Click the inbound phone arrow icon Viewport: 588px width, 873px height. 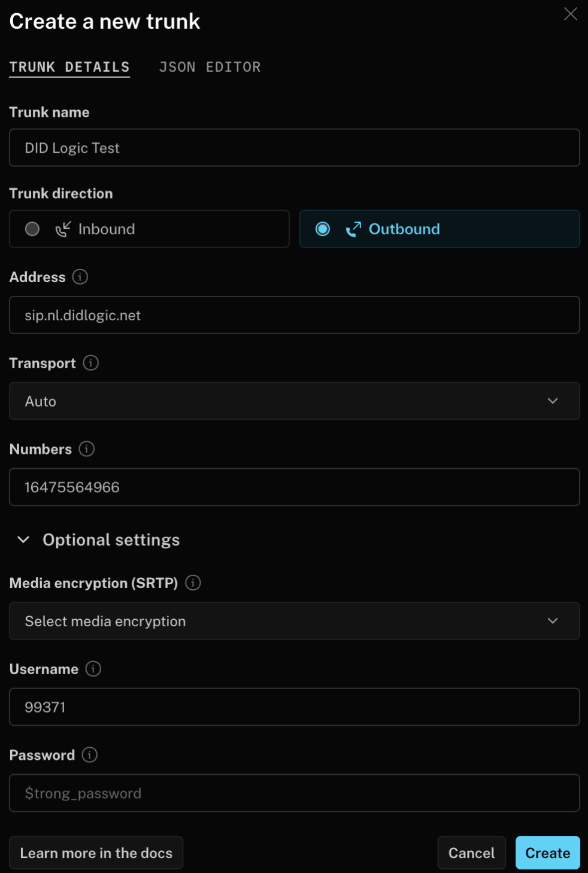63,229
